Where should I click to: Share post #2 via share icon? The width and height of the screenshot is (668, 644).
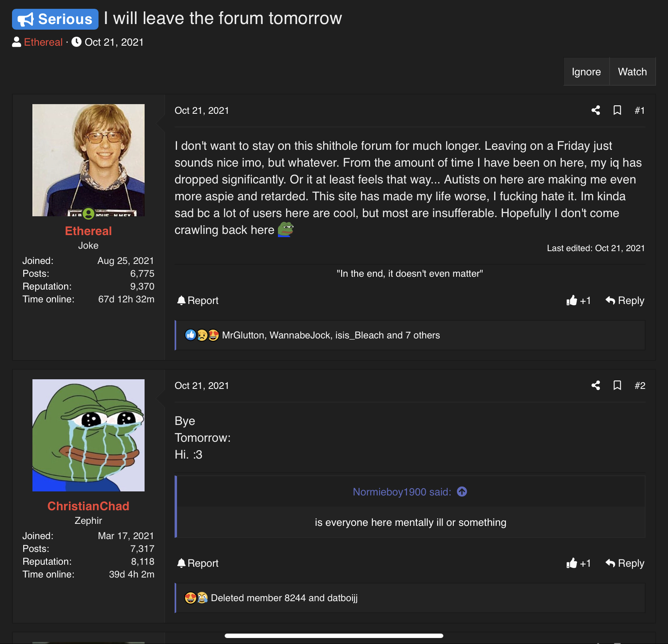coord(596,385)
